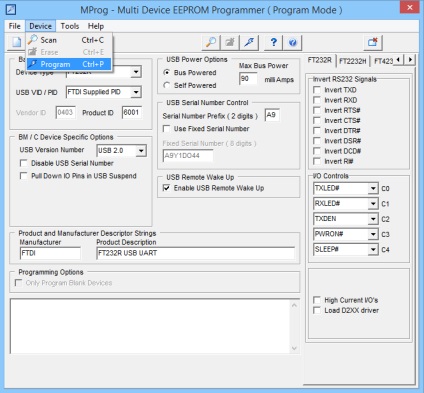
Task: Click the blue About info icon
Action: (x=292, y=42)
